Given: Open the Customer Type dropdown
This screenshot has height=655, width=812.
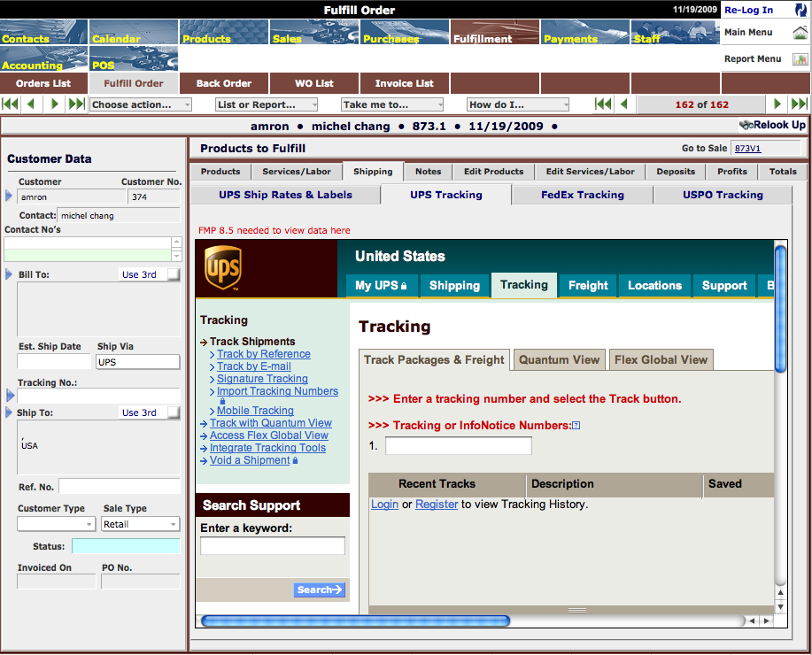Looking at the screenshot, I should click(57, 524).
